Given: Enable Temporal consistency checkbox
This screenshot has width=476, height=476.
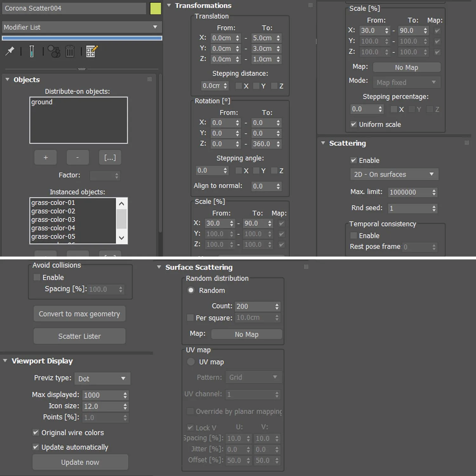Looking at the screenshot, I should pyautogui.click(x=354, y=235).
